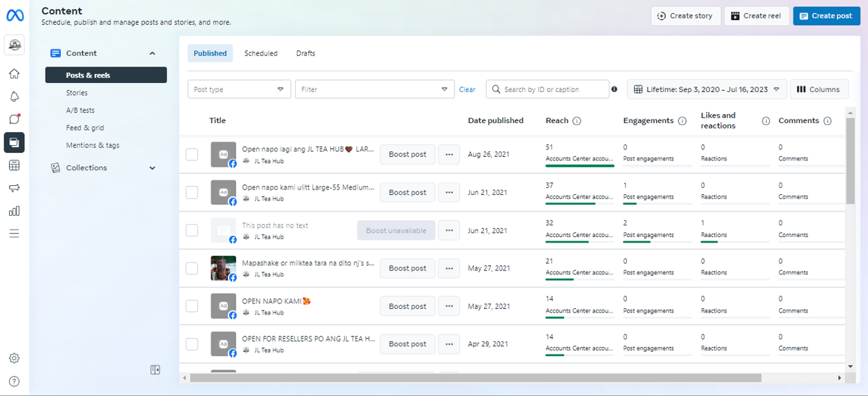Click the Comments info icon
Image resolution: width=868 pixels, height=396 pixels.
point(827,121)
